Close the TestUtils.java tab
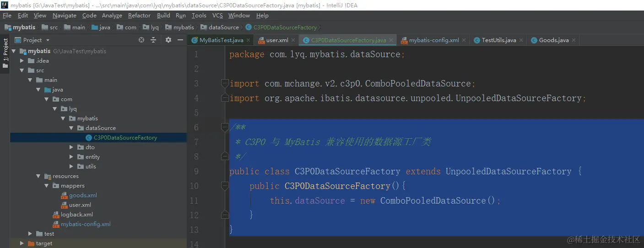This screenshot has height=248, width=644. pyautogui.click(x=521, y=40)
